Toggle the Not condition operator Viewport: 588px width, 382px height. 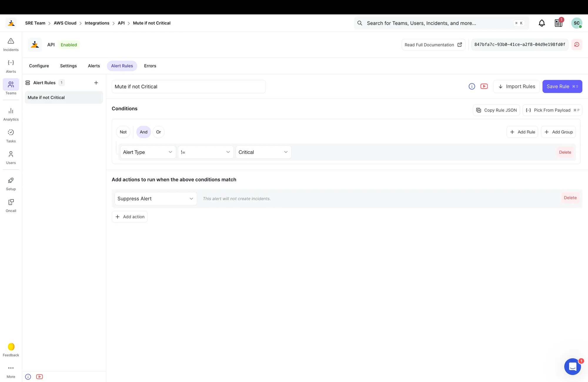click(123, 132)
